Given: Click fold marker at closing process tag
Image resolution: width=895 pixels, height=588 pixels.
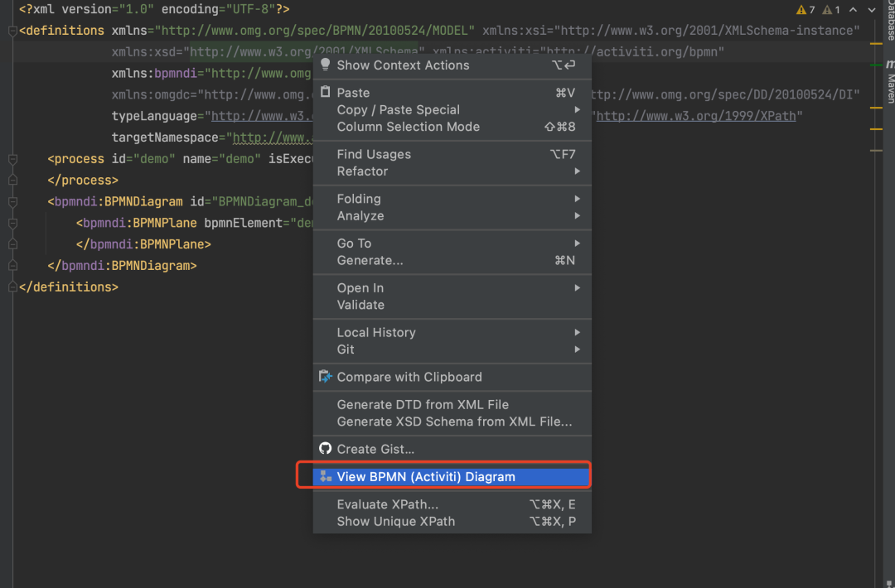Looking at the screenshot, I should click(12, 181).
